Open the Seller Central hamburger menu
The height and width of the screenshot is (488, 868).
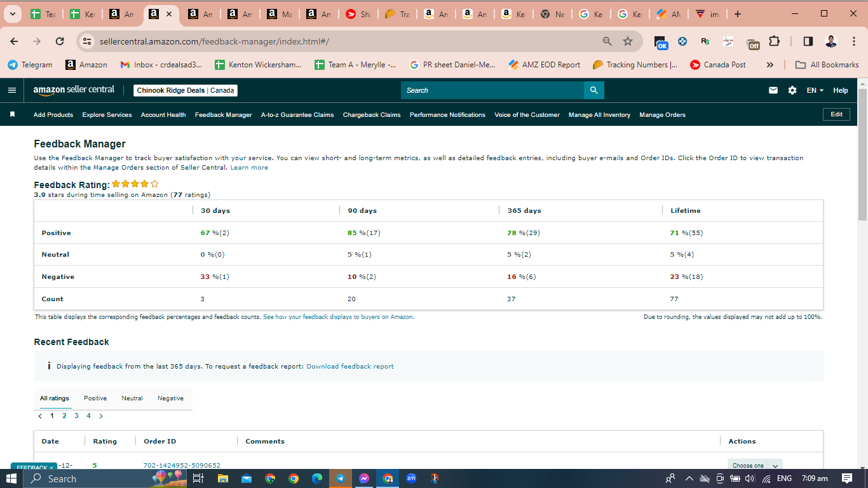click(x=12, y=90)
